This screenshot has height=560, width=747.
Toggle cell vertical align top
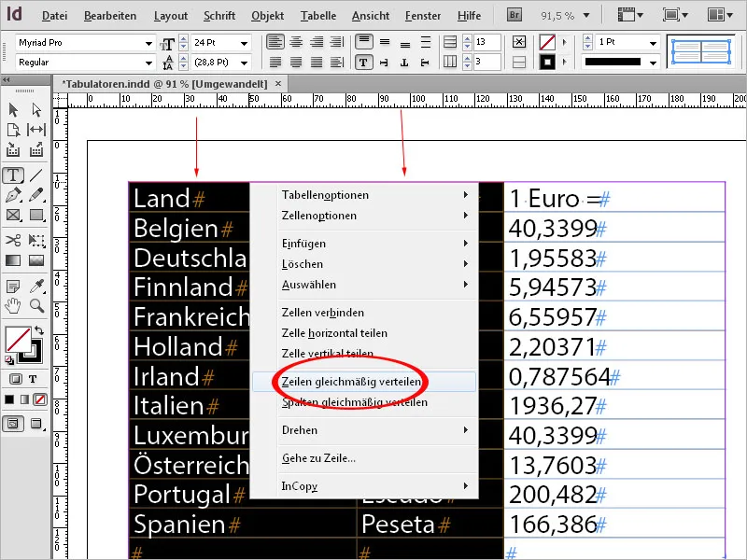click(363, 42)
